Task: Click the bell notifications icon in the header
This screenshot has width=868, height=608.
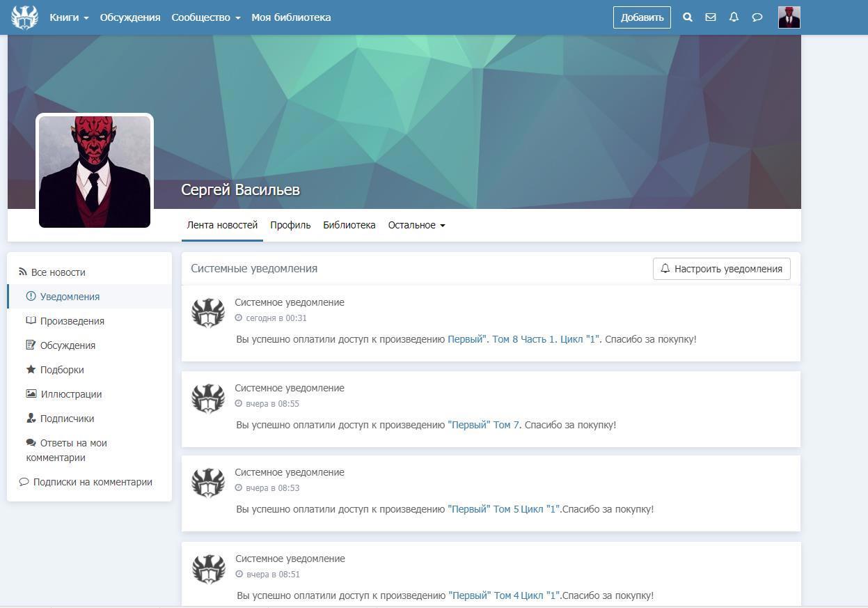Action: [734, 17]
